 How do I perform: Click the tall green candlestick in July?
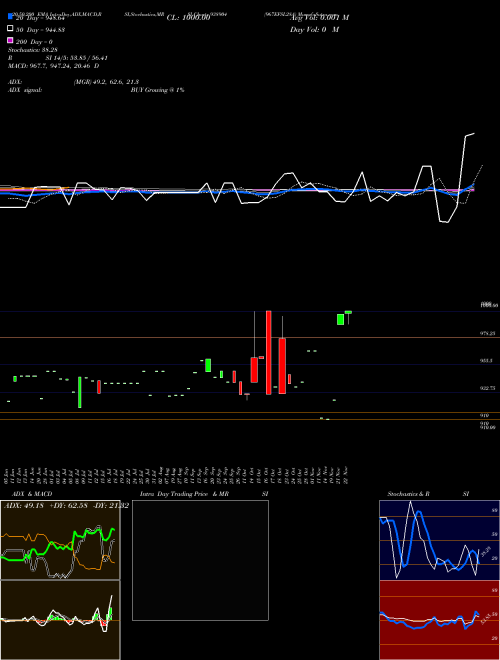tap(80, 392)
